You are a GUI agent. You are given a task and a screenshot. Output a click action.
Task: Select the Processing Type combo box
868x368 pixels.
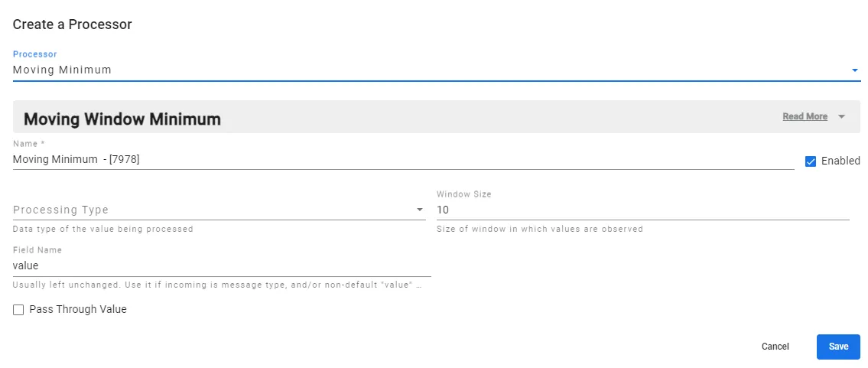[x=213, y=210]
